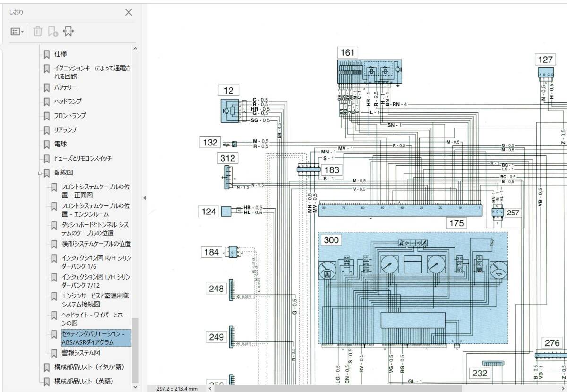Select セッティングバリエーション - ABS/ASRダイアグラム bookmark

pyautogui.click(x=96, y=338)
